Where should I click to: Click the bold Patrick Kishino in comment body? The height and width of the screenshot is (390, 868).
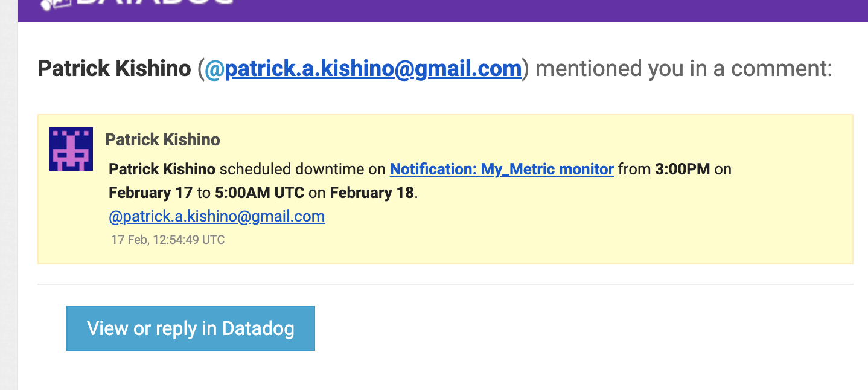pyautogui.click(x=162, y=169)
